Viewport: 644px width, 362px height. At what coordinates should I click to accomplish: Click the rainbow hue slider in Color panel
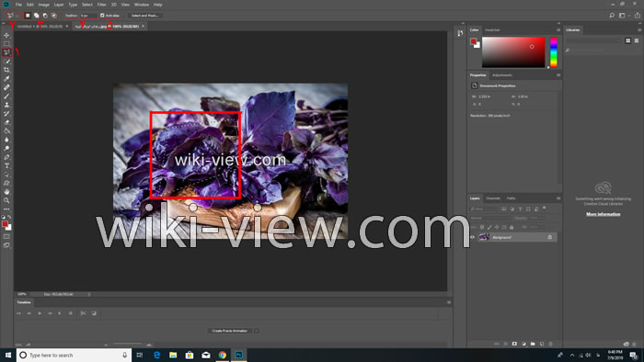554,52
